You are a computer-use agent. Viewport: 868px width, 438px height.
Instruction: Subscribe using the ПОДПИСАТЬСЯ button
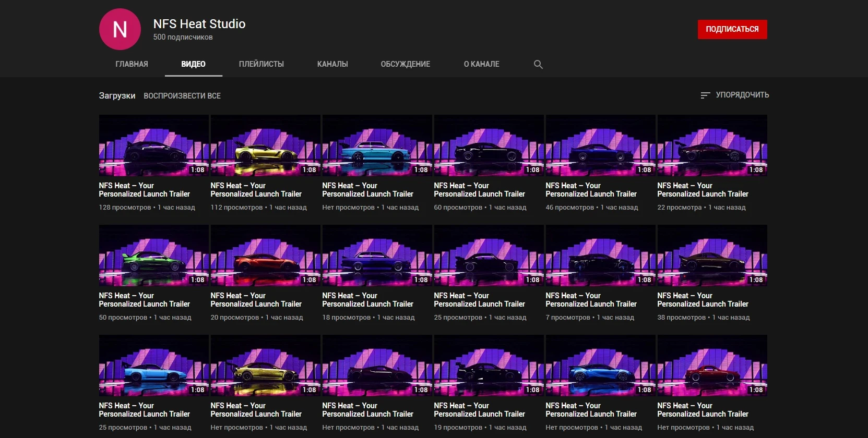732,29
